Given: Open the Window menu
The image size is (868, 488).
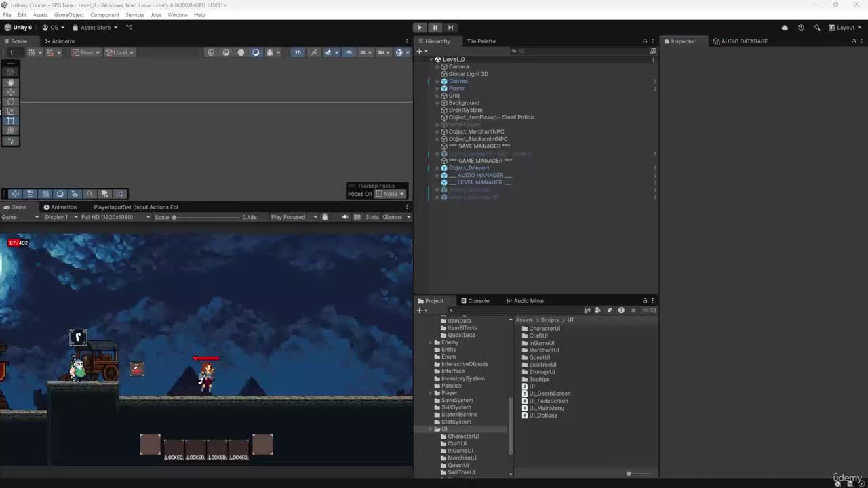Looking at the screenshot, I should pyautogui.click(x=178, y=15).
